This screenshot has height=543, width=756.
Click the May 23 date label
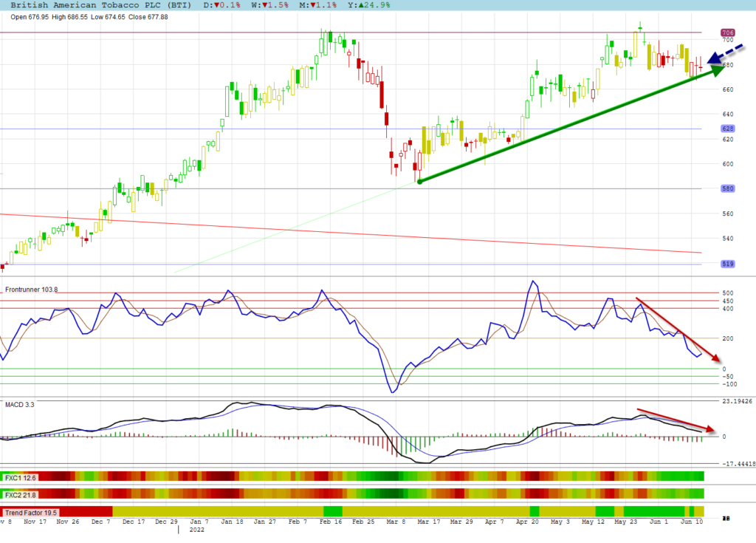626,522
